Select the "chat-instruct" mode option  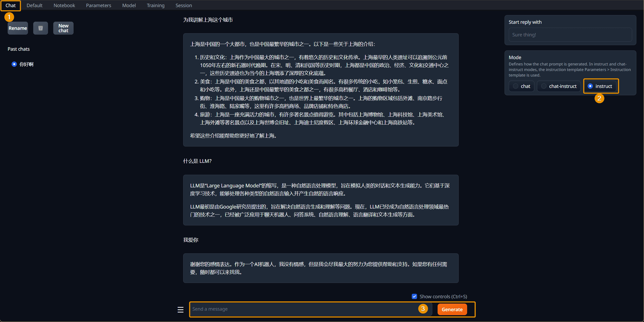click(x=559, y=86)
